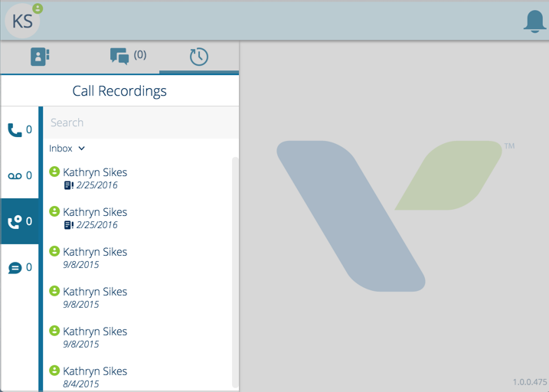The image size is (549, 392).
Task: Select the call recordings sidebar icon
Action: tap(20, 221)
